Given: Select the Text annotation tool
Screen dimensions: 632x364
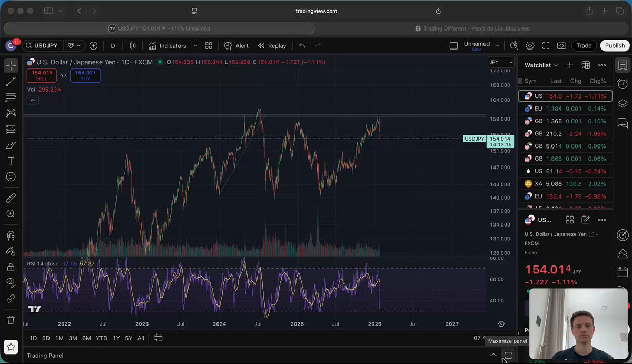Looking at the screenshot, I should pos(11,161).
